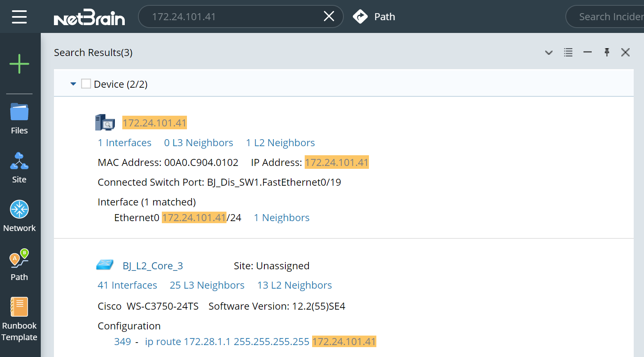Click the Interface (1 matched) label
The width and height of the screenshot is (644, 357).
coord(147,202)
